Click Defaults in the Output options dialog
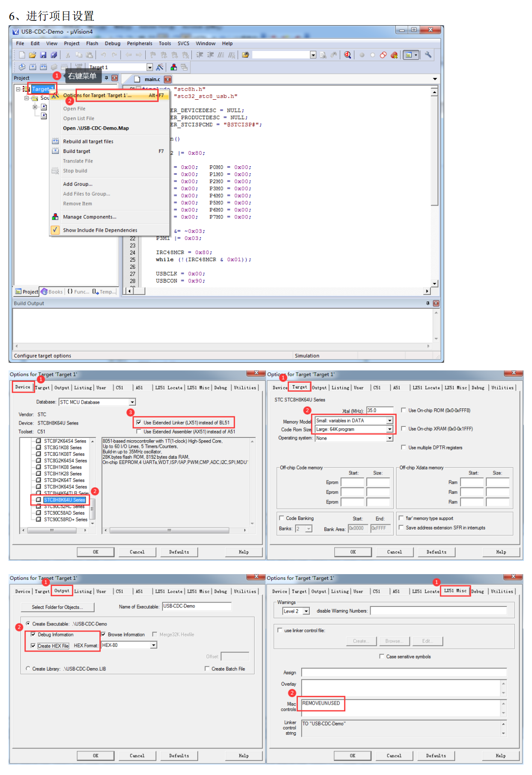Viewport: 532px width, 775px height. pos(179,756)
